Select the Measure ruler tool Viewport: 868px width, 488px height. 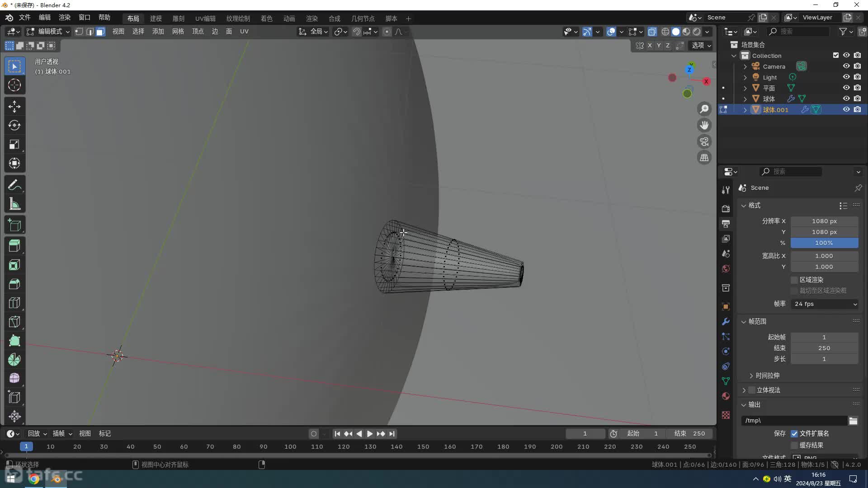tap(14, 204)
